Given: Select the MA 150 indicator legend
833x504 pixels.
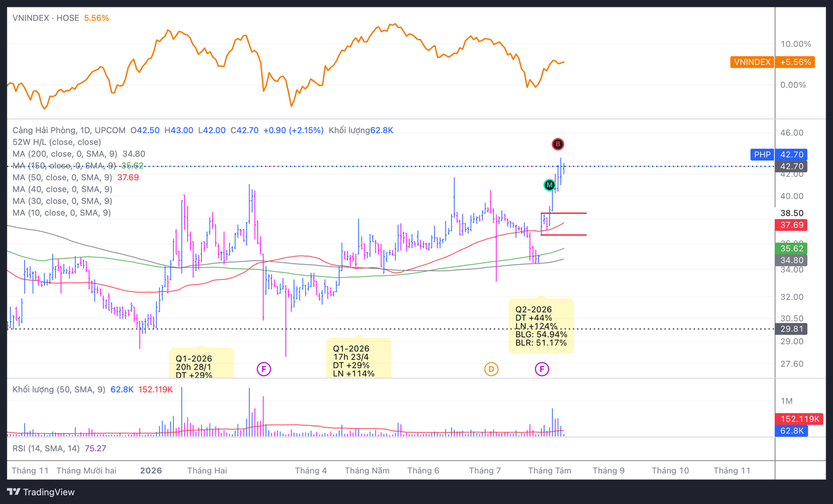Looking at the screenshot, I should tap(79, 166).
